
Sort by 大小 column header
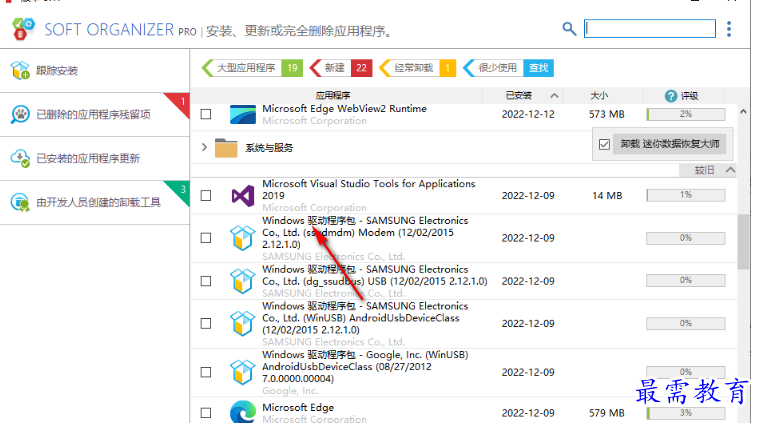tap(599, 96)
